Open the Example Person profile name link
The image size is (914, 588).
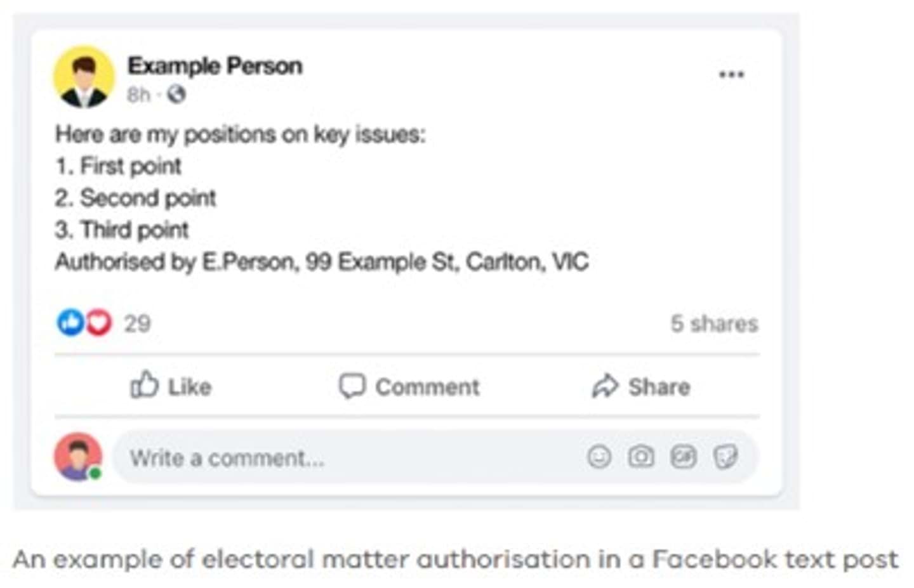(x=215, y=66)
